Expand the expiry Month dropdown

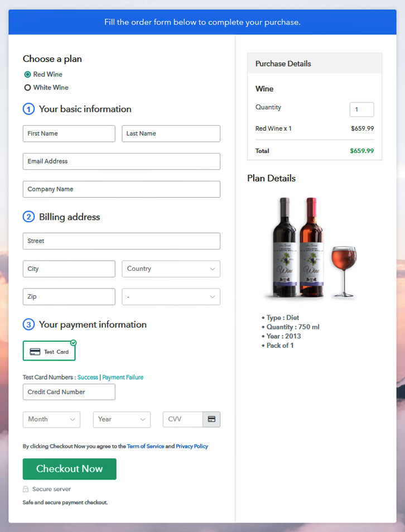click(x=51, y=419)
